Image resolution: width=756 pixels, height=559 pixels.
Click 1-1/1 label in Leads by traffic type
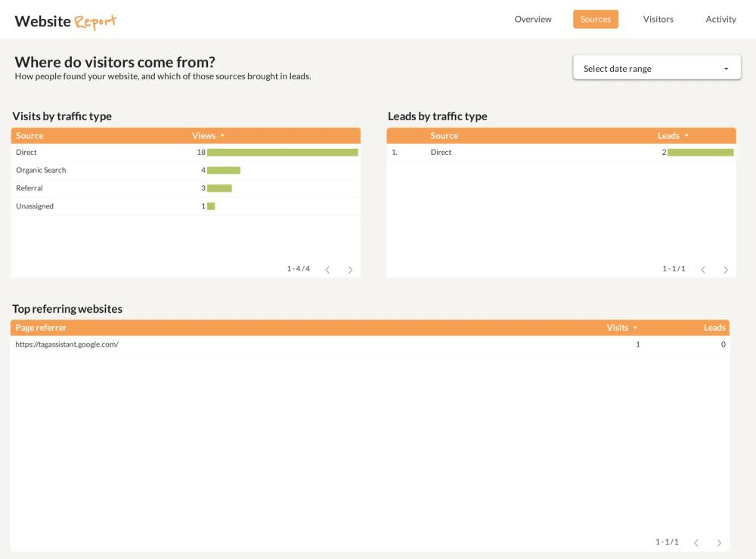[x=674, y=269]
